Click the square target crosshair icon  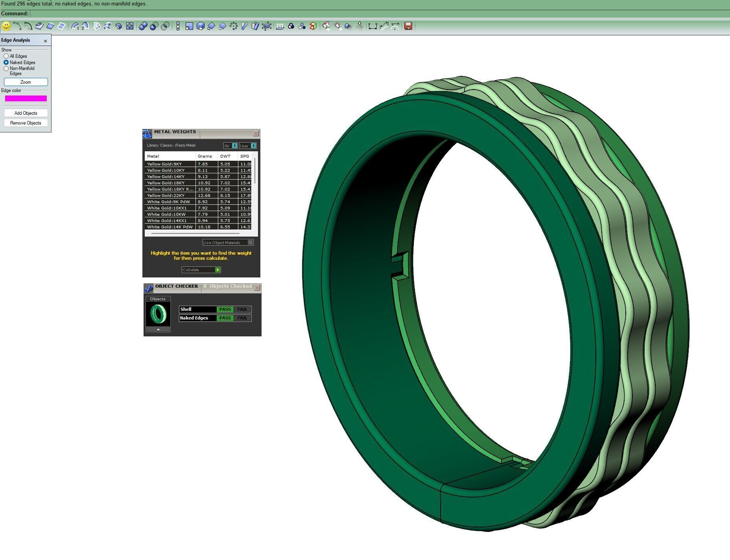(x=130, y=26)
